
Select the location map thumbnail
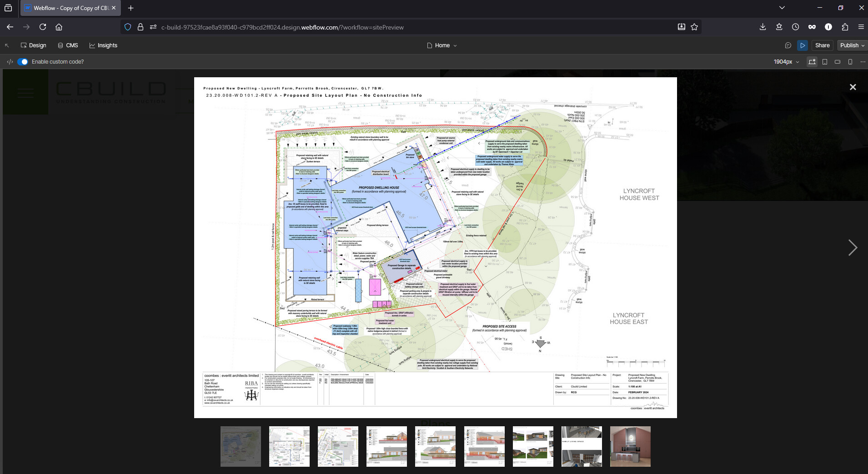point(241,446)
